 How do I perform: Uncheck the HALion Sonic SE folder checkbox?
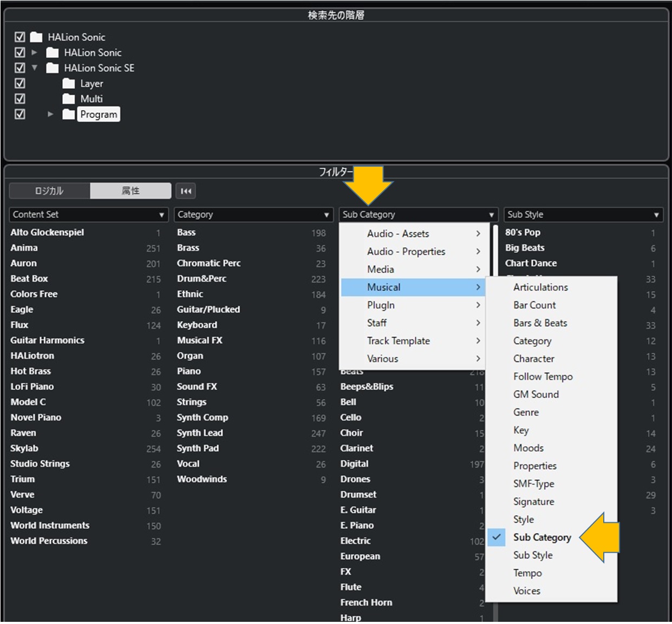[x=20, y=68]
